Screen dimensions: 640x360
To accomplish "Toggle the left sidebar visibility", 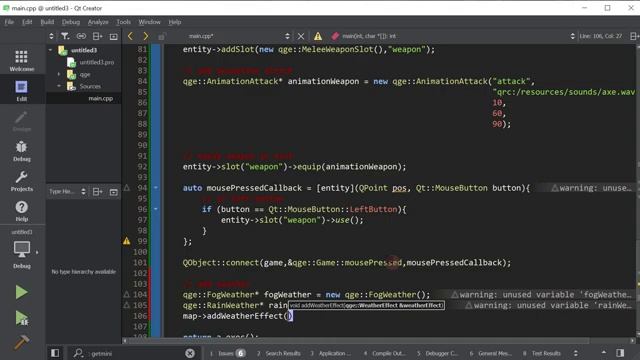I will pos(55,353).
